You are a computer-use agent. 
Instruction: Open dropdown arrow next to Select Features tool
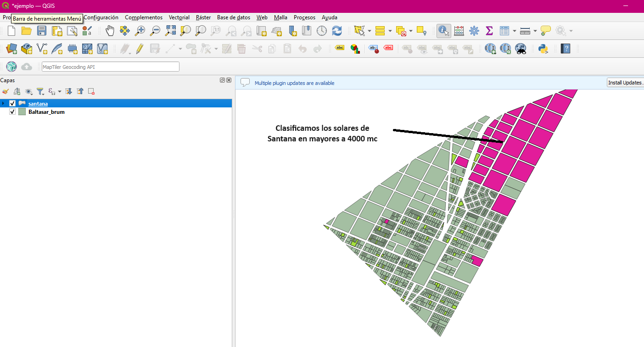pyautogui.click(x=369, y=31)
